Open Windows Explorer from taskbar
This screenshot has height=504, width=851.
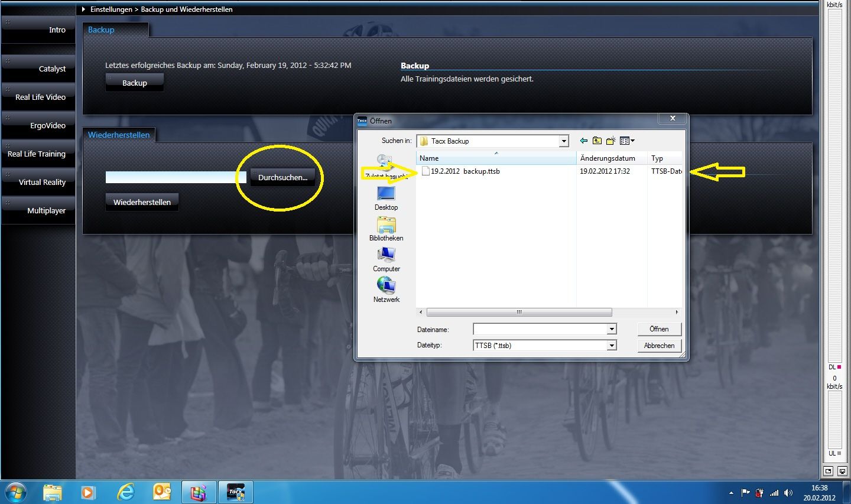pos(53,492)
